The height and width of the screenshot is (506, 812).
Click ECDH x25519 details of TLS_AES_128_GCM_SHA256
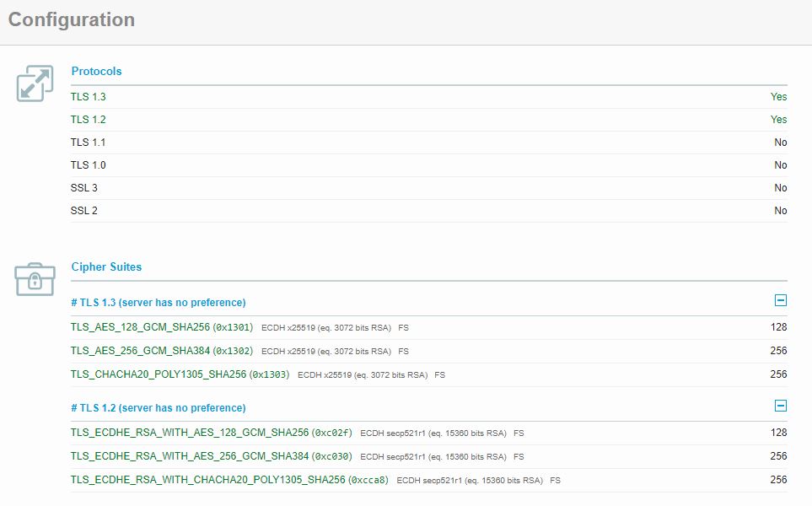coord(326,328)
